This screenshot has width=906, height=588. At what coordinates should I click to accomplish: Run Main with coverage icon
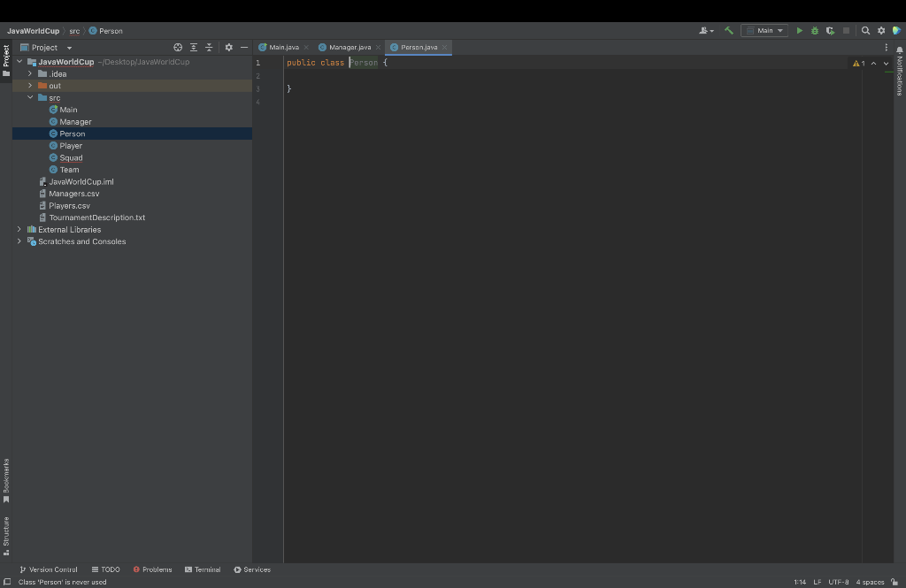830,30
